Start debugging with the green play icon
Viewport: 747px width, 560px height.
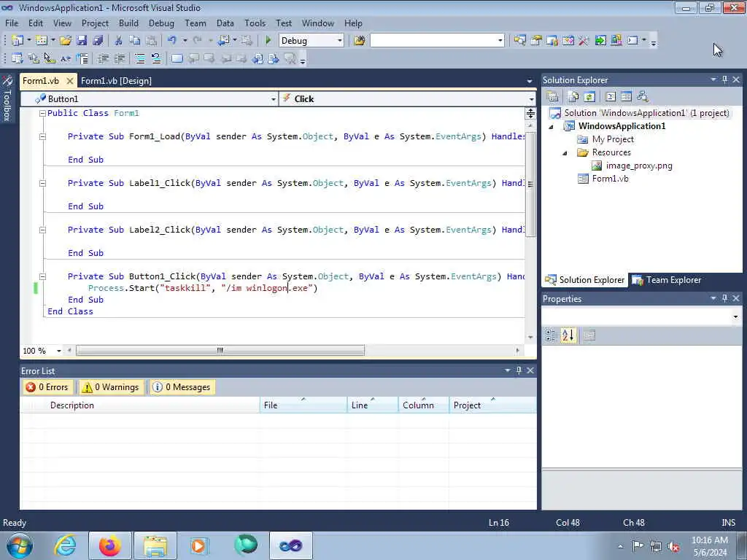tap(268, 41)
